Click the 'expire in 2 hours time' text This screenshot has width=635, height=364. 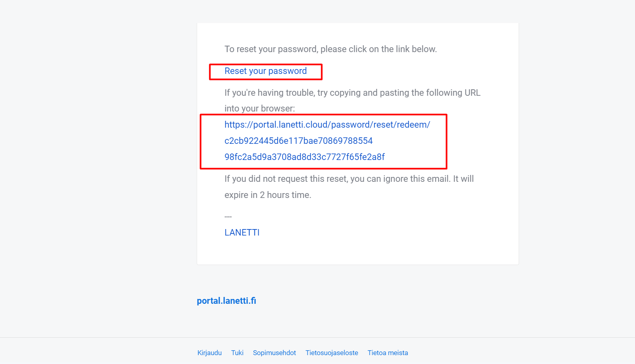coord(268,195)
